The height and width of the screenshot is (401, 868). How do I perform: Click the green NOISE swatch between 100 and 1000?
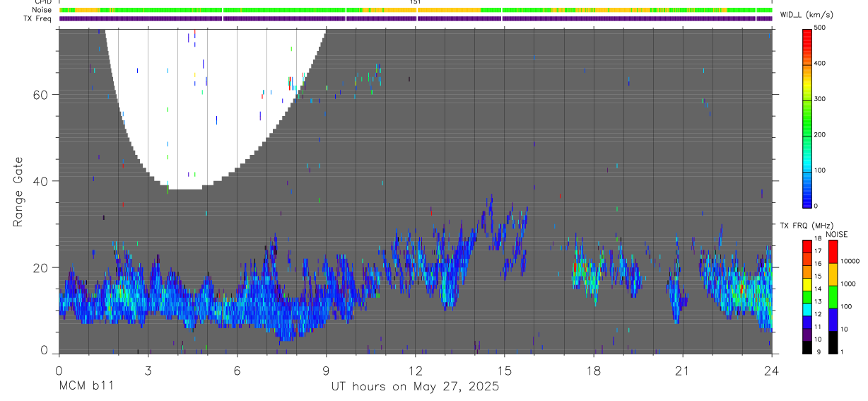coord(833,297)
